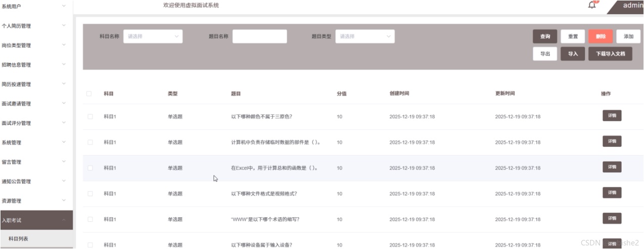Image resolution: width=644 pixels, height=249 pixels.
Task: Click question text 以下哪种颜色不属于三原色?
Action: pyautogui.click(x=261, y=117)
